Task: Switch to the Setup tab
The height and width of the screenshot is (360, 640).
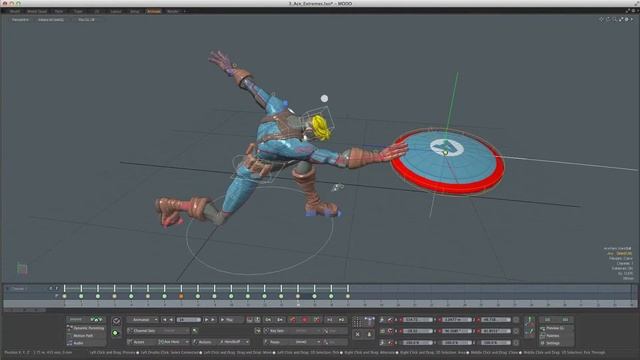Action: 135,11
